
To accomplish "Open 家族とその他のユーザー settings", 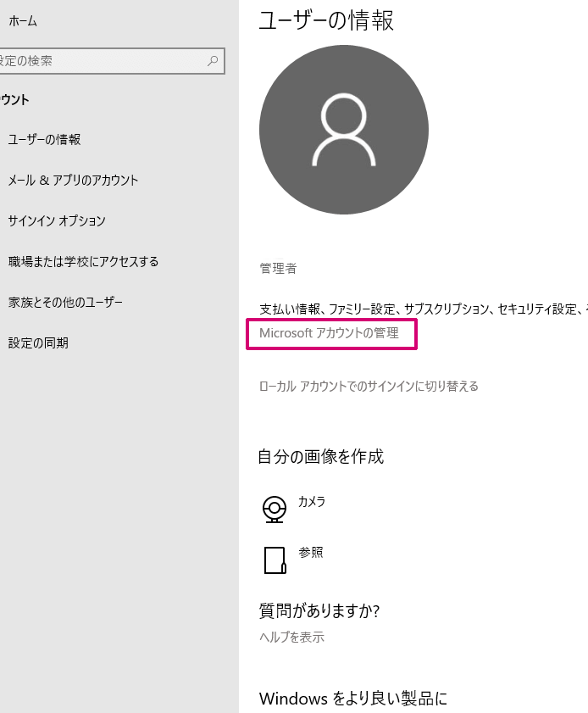I will tap(65, 303).
